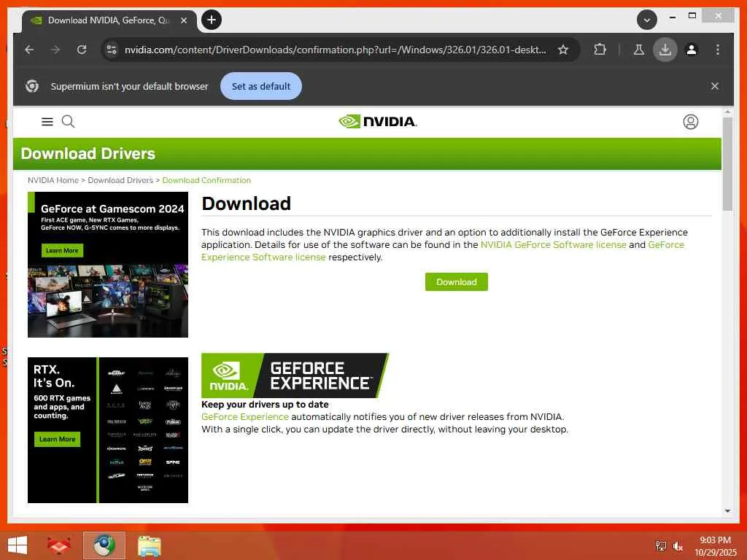Click Learn More on RTX It's On banner

(57, 439)
